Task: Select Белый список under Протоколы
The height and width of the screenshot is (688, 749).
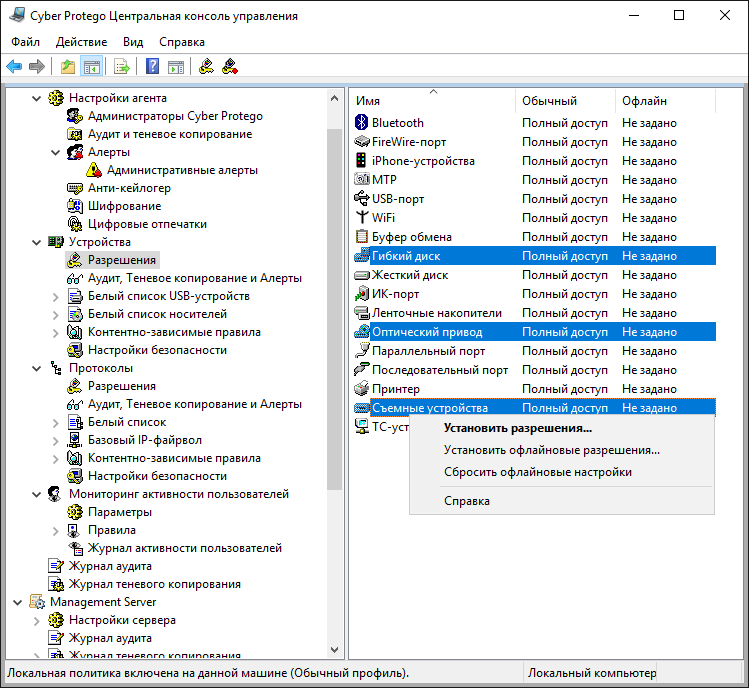Action: pyautogui.click(x=127, y=422)
